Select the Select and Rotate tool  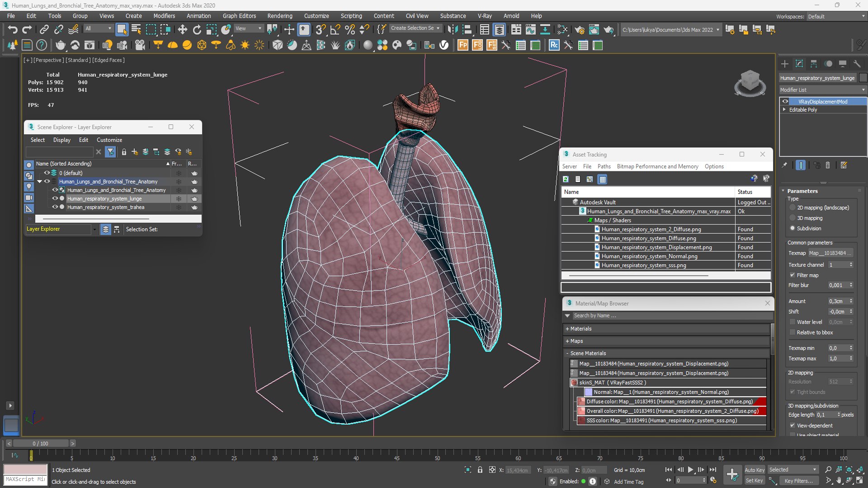[x=197, y=30]
